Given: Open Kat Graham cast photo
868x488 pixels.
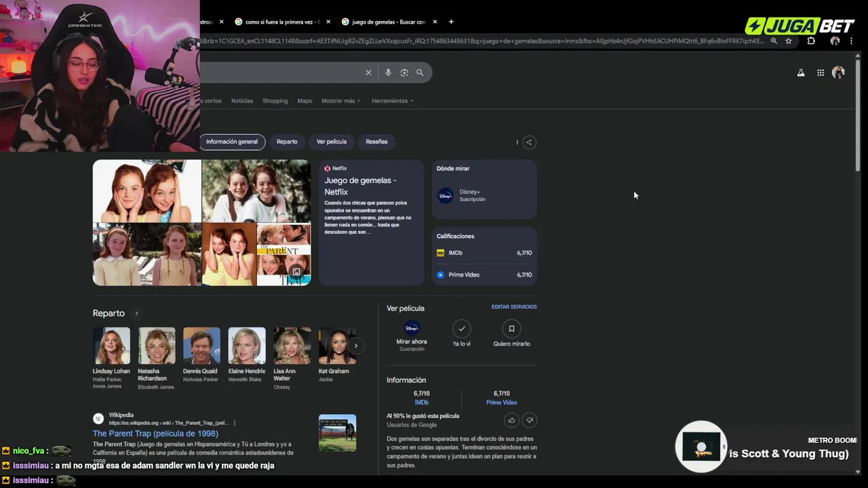Looking at the screenshot, I should coord(337,346).
